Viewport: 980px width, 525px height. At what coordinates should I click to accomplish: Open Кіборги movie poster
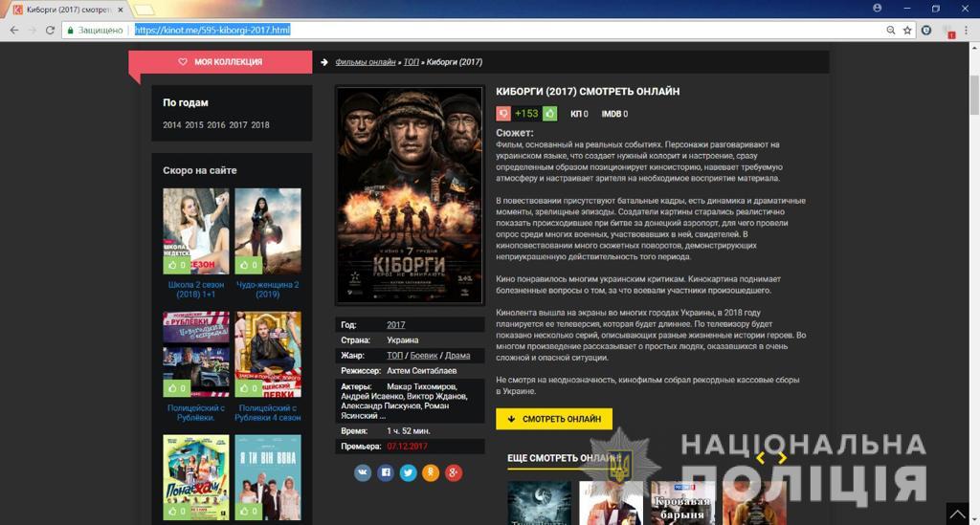pos(410,195)
